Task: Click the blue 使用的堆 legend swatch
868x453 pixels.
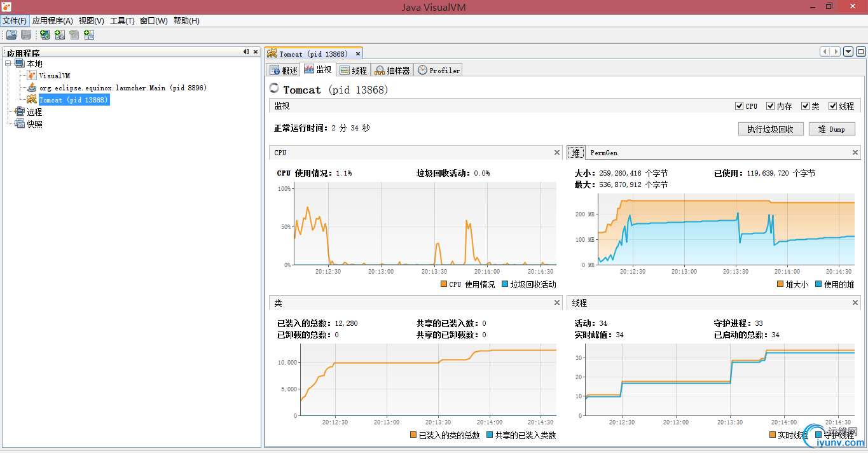Action: pyautogui.click(x=818, y=284)
